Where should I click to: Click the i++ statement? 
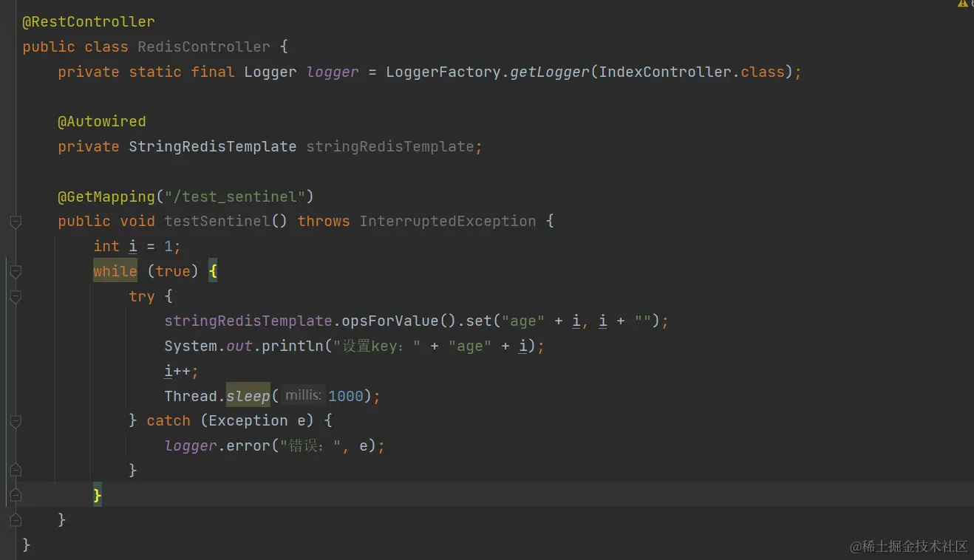[182, 371]
